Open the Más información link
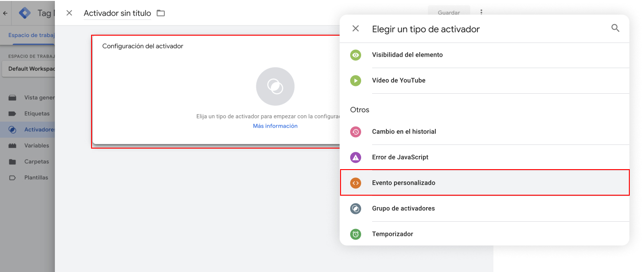Image resolution: width=644 pixels, height=272 pixels. coord(275,126)
